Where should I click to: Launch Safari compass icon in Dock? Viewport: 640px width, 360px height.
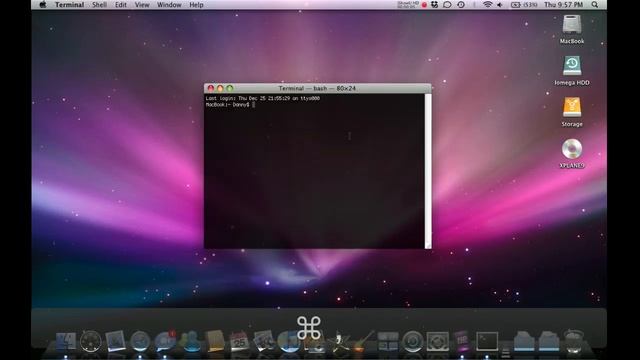[140, 341]
